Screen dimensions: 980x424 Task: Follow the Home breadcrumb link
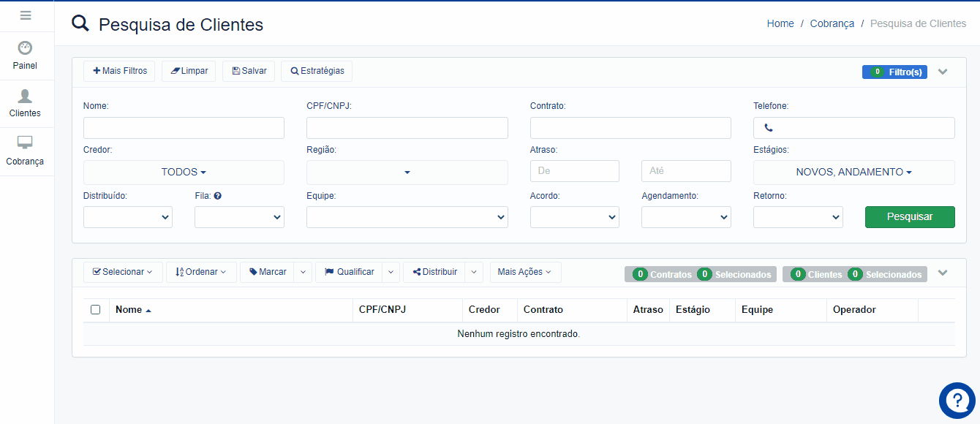tap(780, 23)
